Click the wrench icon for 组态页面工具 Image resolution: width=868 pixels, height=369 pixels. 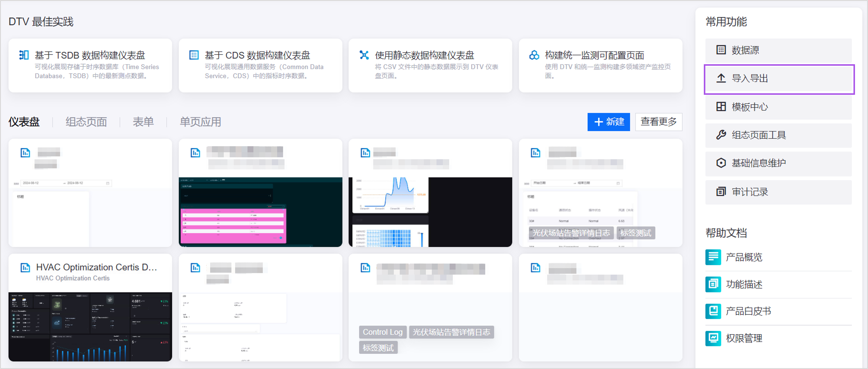pos(721,135)
